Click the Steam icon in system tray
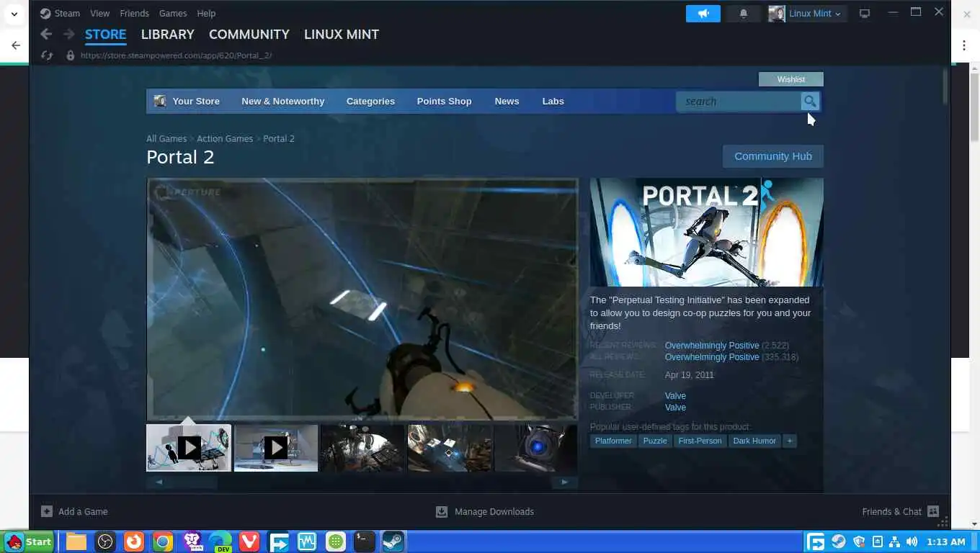Viewport: 980px width, 553px height. click(839, 541)
